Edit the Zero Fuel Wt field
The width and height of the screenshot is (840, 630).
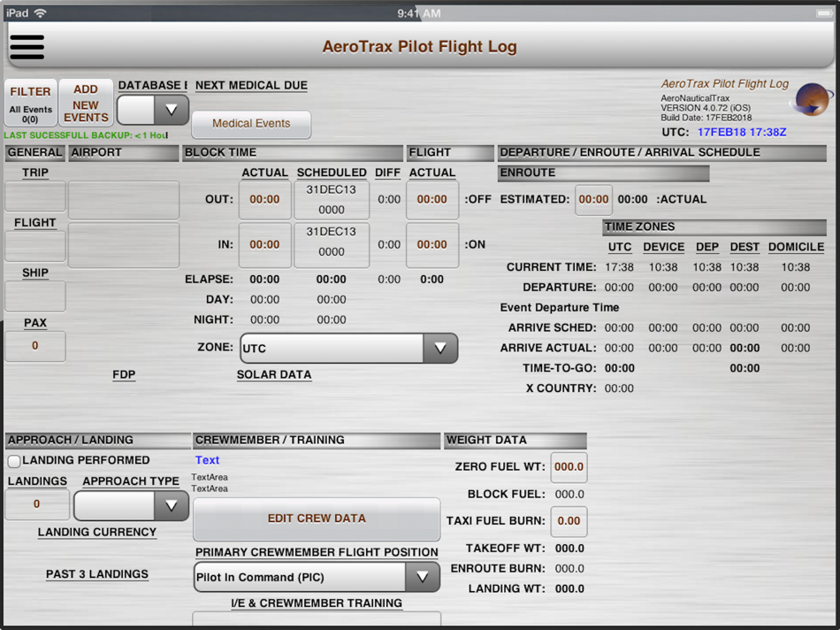pos(569,467)
